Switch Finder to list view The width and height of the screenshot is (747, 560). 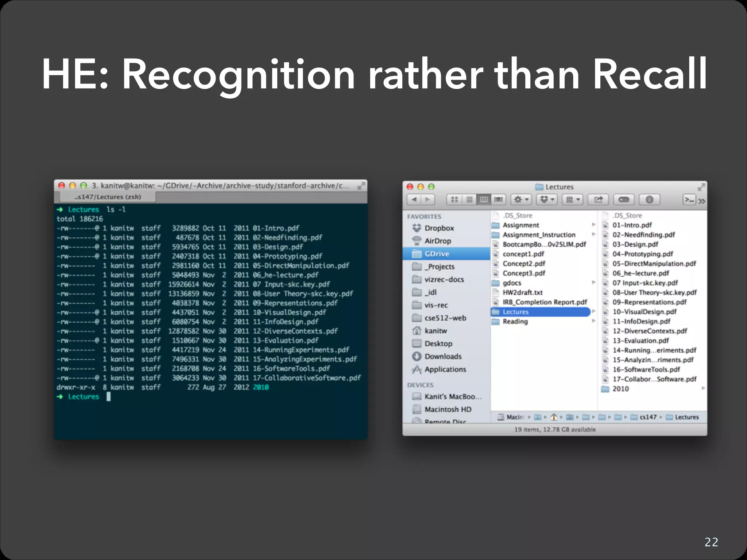[x=469, y=199]
